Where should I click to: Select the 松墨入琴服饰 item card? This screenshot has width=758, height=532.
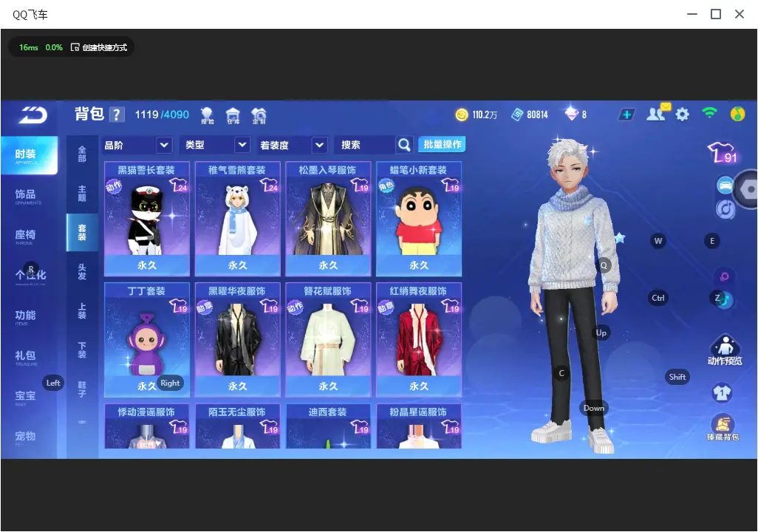tap(328, 219)
